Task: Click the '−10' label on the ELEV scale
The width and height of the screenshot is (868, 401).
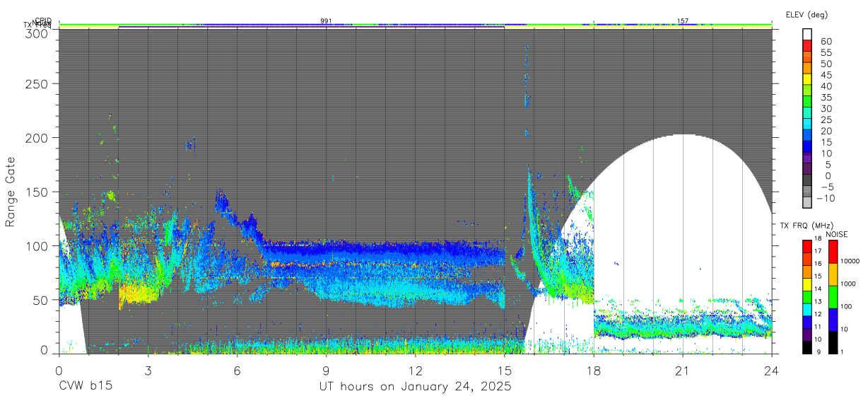Action: 826,198
